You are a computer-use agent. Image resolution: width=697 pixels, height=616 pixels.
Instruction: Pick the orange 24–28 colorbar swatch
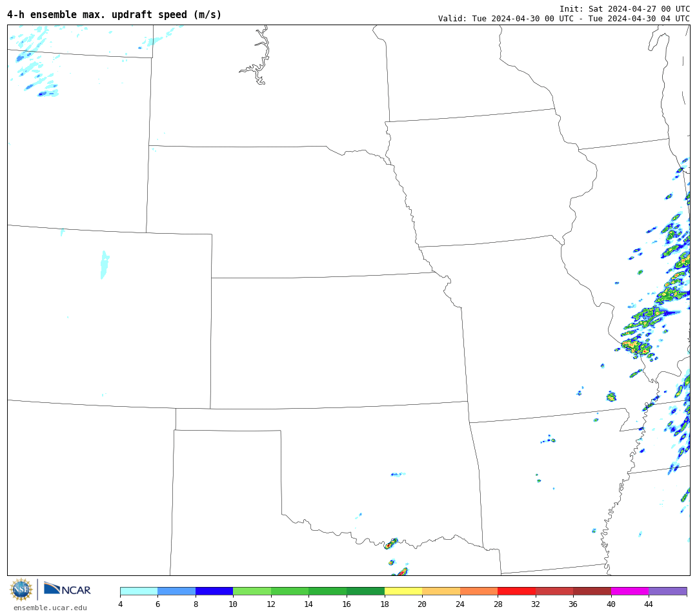pyautogui.click(x=479, y=591)
